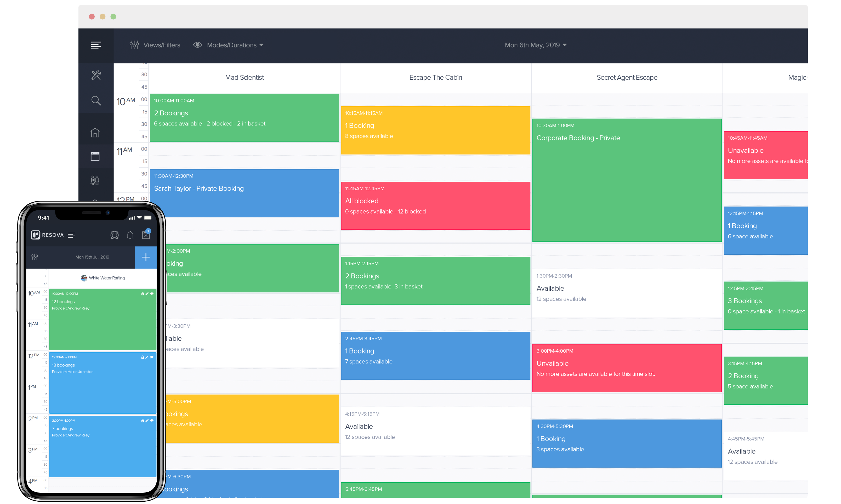Open the help lifebuoy icon on the phone app

115,235
